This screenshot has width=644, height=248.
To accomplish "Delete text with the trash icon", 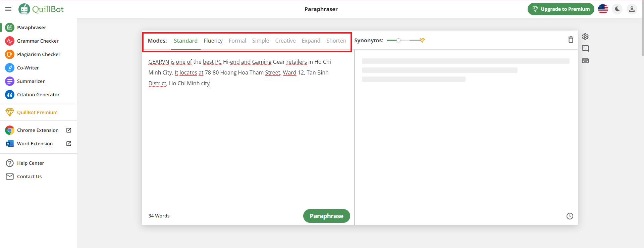I will (x=571, y=40).
